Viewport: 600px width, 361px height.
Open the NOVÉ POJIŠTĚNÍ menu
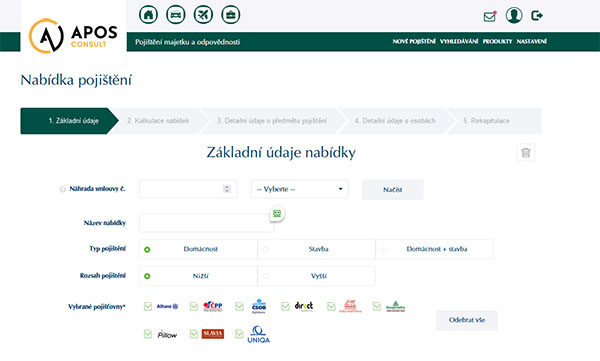pyautogui.click(x=414, y=41)
